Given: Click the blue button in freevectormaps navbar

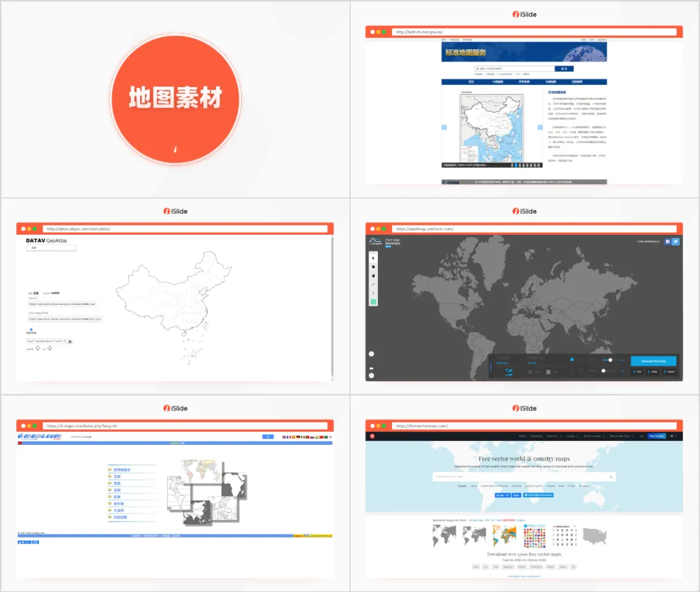Looking at the screenshot, I should coord(657,436).
